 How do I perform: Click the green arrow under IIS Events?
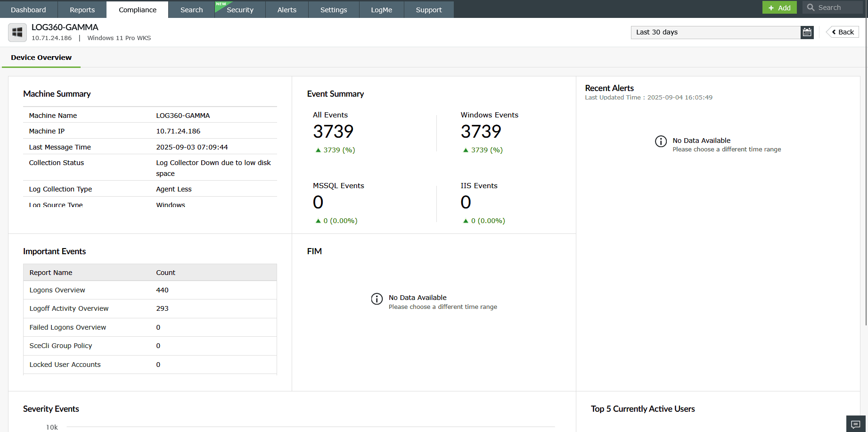(466, 221)
